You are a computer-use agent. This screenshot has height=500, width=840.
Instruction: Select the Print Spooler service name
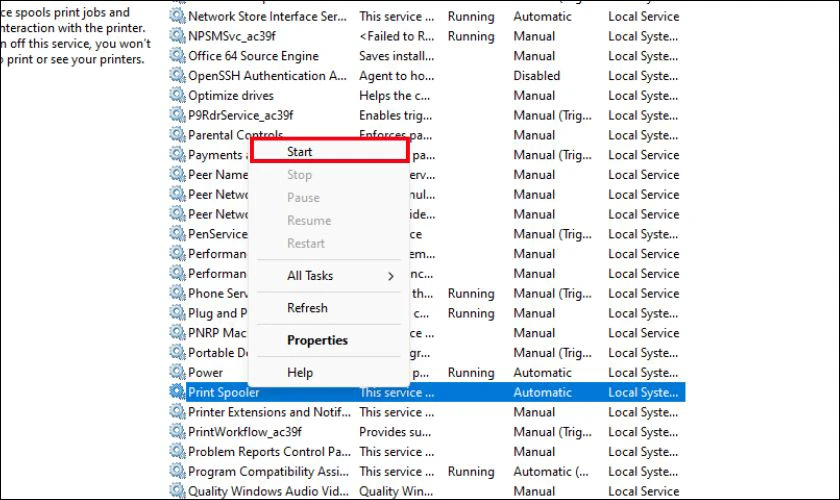(223, 392)
